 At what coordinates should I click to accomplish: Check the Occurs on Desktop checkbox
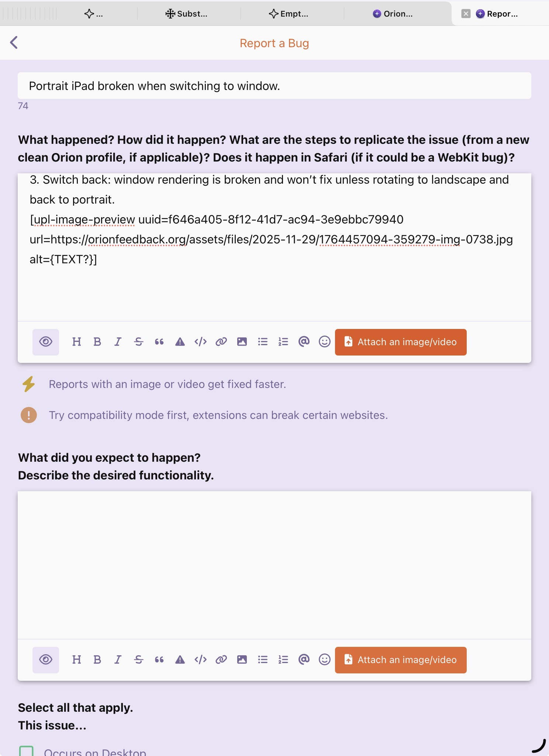click(x=27, y=751)
